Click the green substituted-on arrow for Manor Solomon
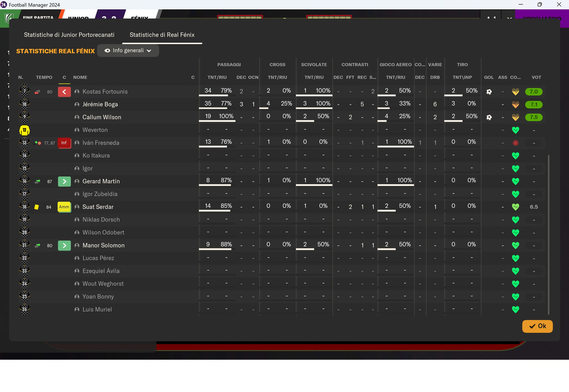The image size is (569, 392). (x=64, y=245)
